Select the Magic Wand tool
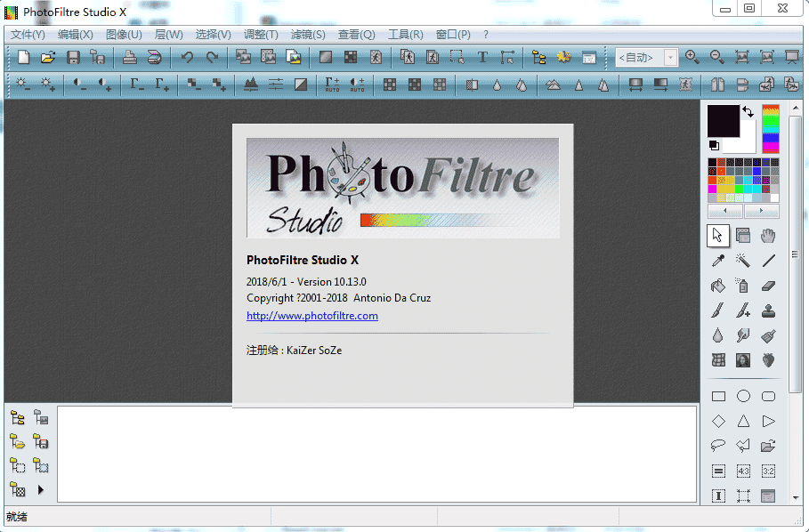The height and width of the screenshot is (532, 809). pyautogui.click(x=743, y=259)
